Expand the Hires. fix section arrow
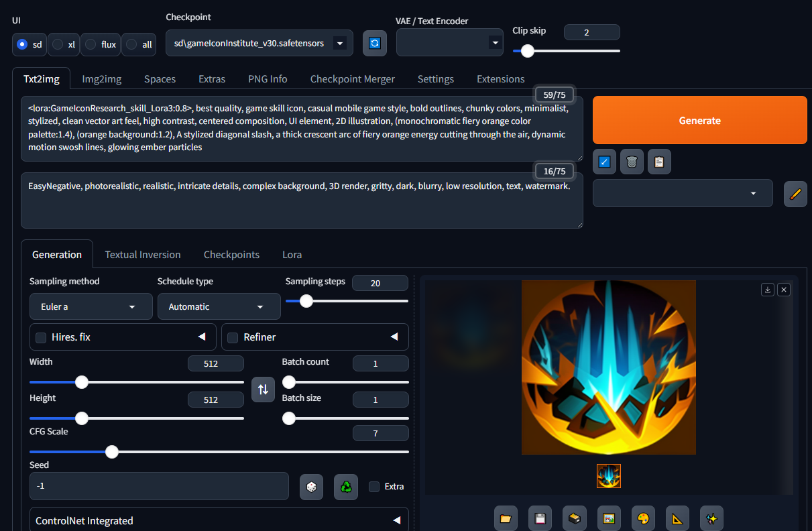This screenshot has height=531, width=812. (x=202, y=337)
